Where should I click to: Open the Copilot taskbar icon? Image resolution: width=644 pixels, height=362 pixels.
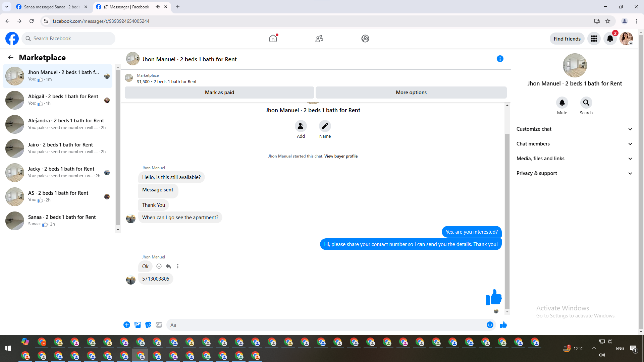click(x=25, y=342)
